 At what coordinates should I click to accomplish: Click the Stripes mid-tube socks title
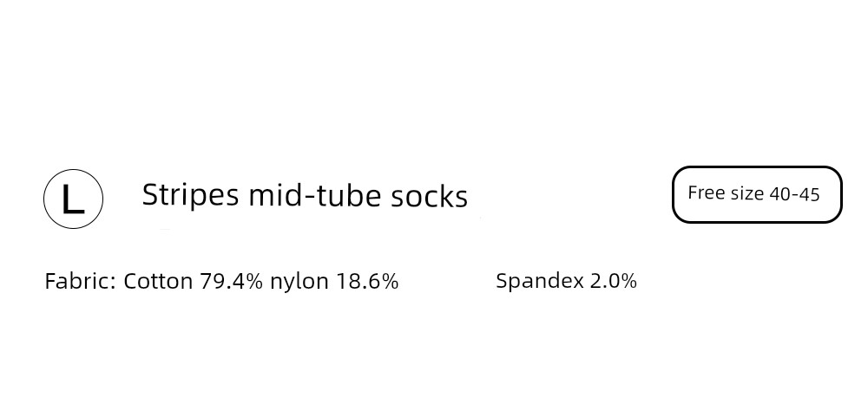(305, 196)
